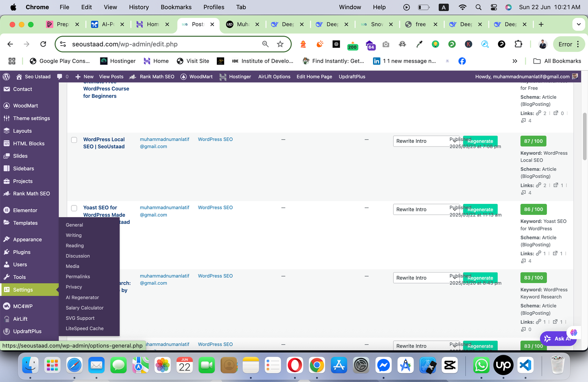Image resolution: width=588 pixels, height=382 pixels.
Task: Open the Hostinger bookmark
Action: tap(118, 61)
